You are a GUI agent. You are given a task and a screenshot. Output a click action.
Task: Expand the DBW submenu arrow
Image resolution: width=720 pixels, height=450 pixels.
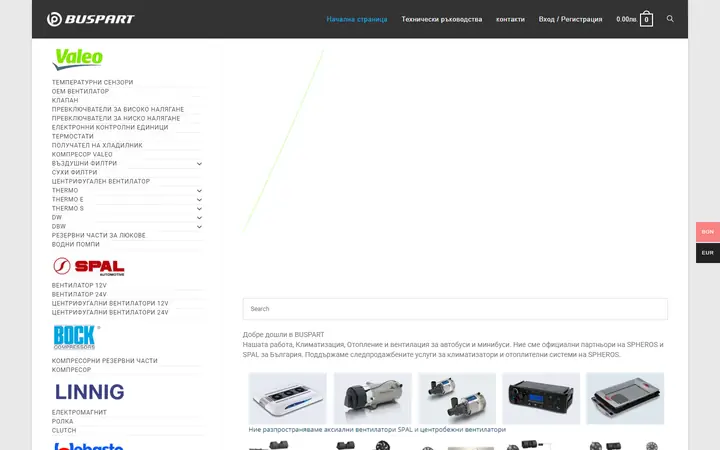click(x=199, y=226)
